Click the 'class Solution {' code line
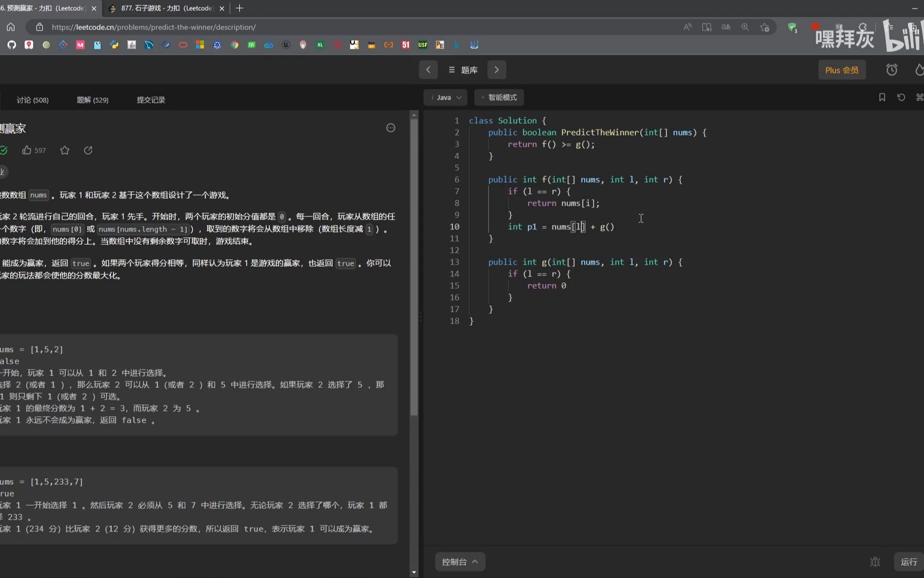 (508, 121)
